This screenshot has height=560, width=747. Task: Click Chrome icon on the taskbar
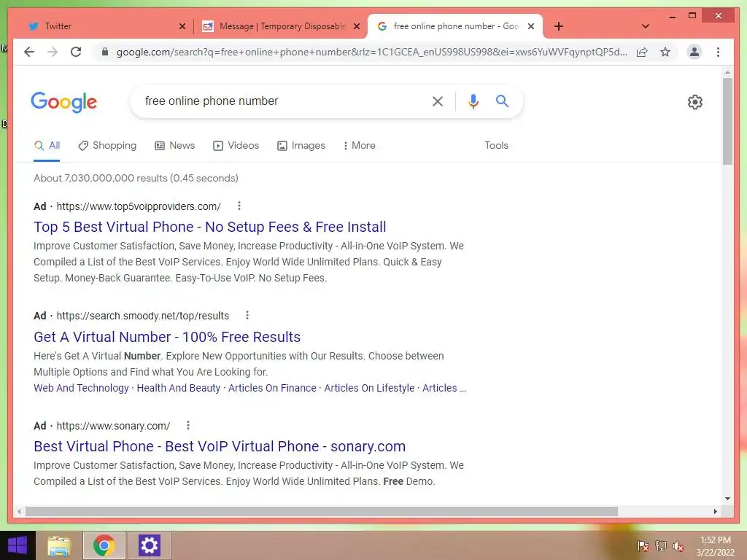[x=104, y=545]
